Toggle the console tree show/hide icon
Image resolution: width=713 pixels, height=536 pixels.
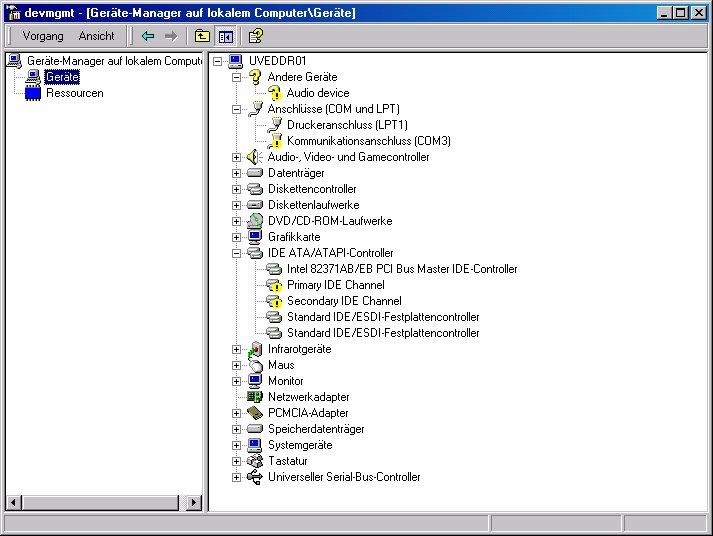[225, 36]
